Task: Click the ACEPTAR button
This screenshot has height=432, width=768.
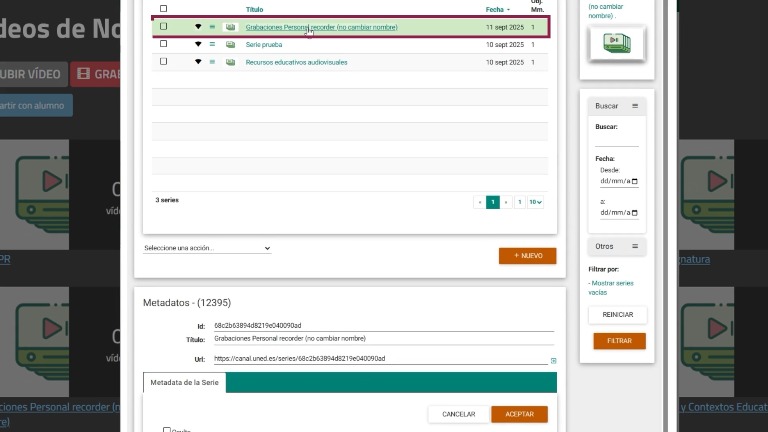Action: pos(520,414)
